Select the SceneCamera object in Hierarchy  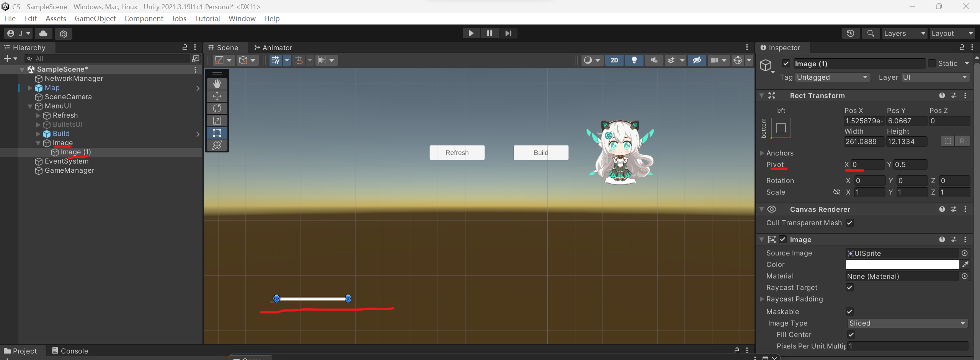(x=68, y=97)
